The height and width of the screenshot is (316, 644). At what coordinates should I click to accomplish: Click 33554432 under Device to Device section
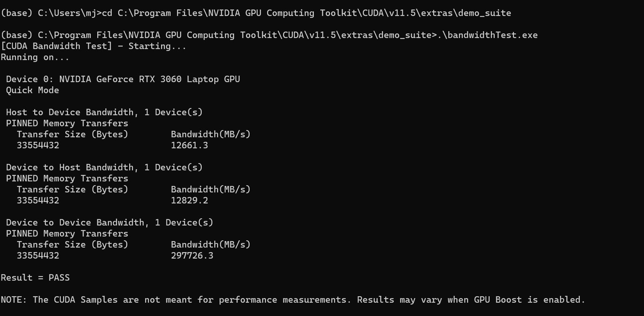coord(38,256)
